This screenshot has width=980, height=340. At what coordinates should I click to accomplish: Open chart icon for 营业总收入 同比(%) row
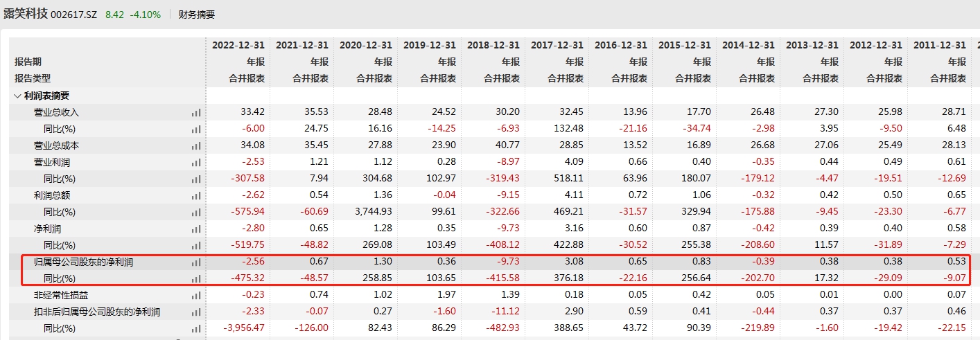[x=196, y=129]
